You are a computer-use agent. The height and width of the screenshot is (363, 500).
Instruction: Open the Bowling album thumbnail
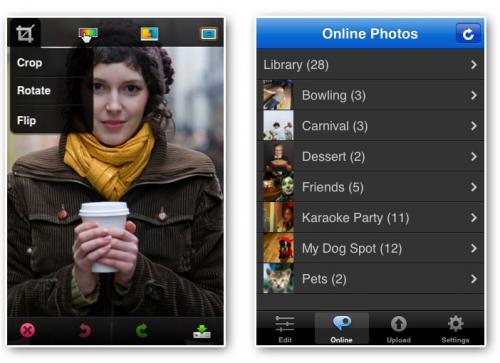click(x=278, y=95)
